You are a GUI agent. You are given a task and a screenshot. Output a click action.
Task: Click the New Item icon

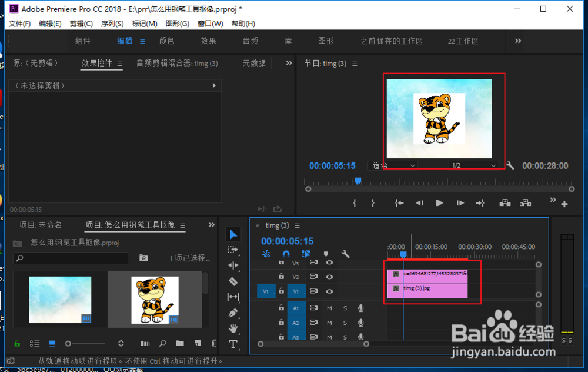198,343
